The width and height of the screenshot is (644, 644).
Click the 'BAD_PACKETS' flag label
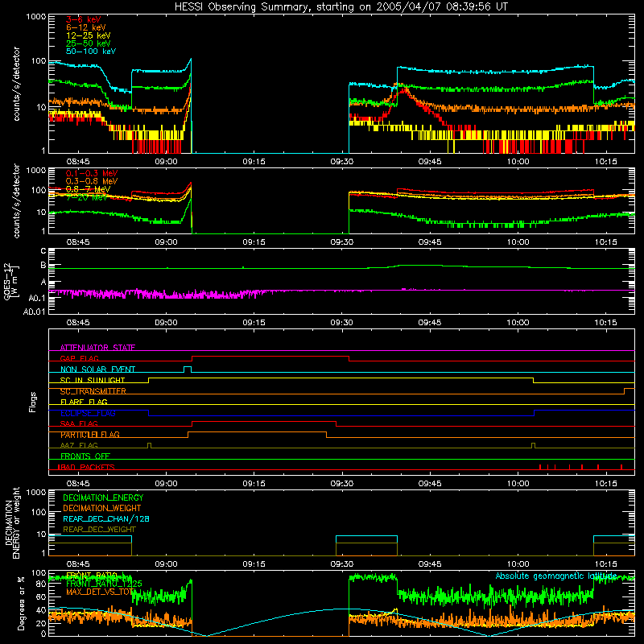[x=86, y=467]
